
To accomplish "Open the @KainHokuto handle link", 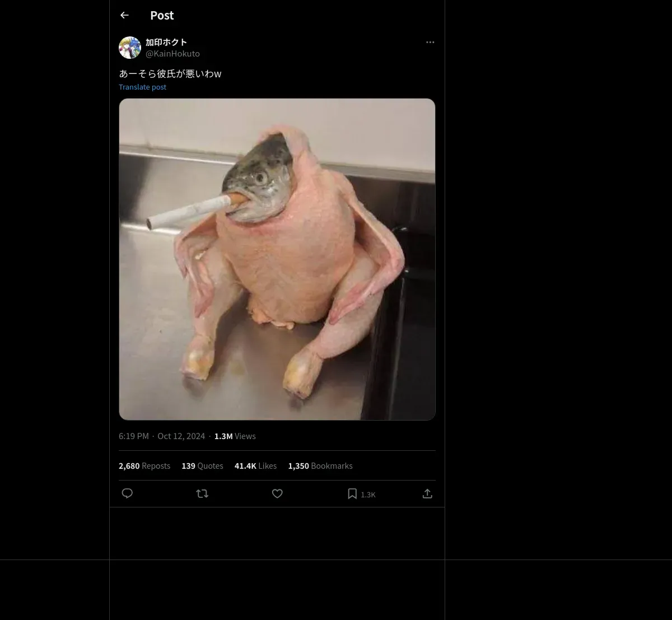I will (172, 54).
